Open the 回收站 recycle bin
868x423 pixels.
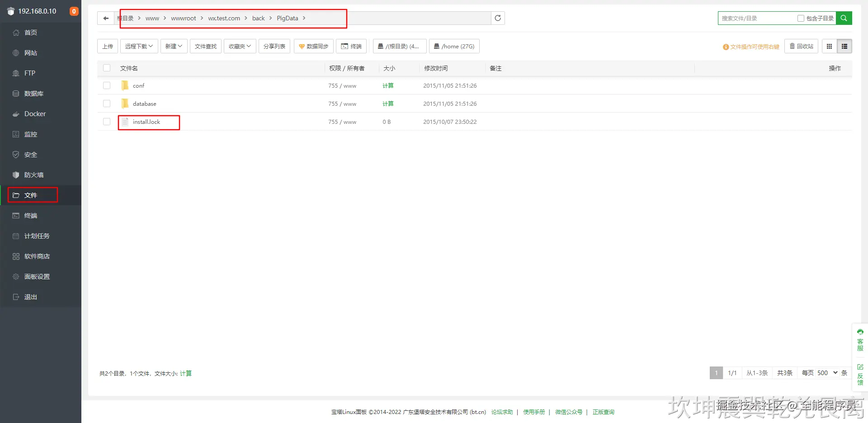(x=801, y=46)
